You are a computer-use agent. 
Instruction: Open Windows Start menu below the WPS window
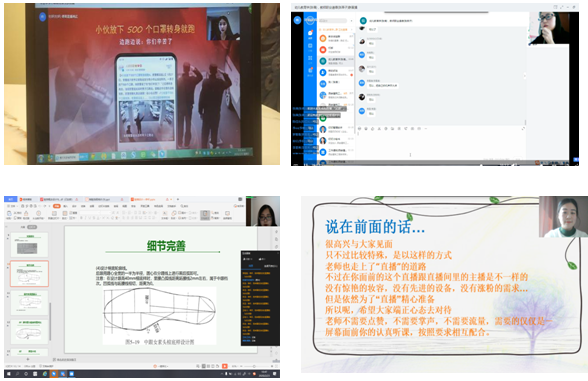point(9,374)
